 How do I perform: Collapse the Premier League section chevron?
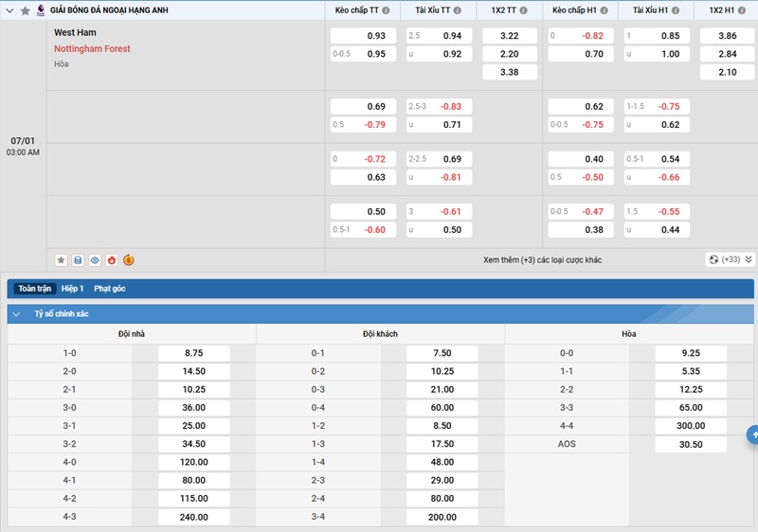pyautogui.click(x=9, y=10)
